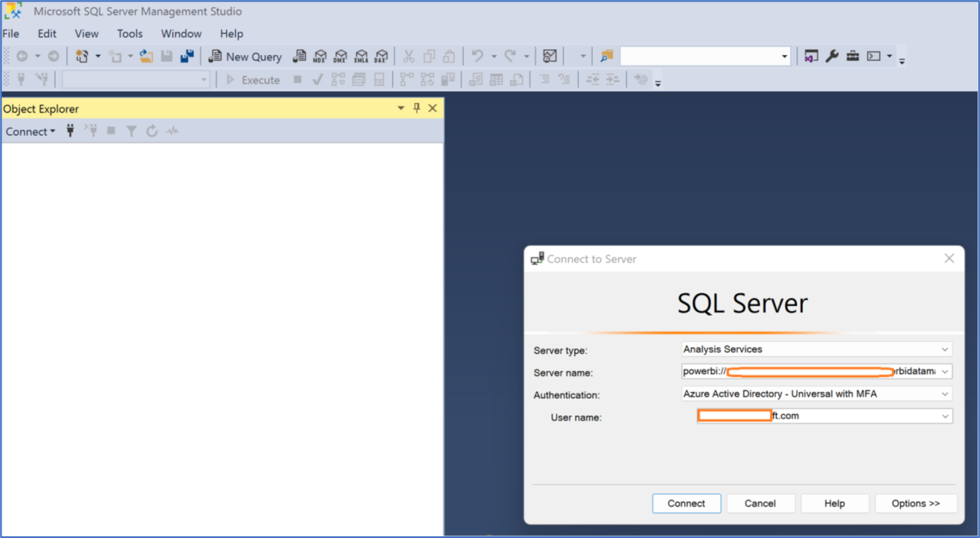
Task: Click the Server name input field
Action: click(808, 372)
